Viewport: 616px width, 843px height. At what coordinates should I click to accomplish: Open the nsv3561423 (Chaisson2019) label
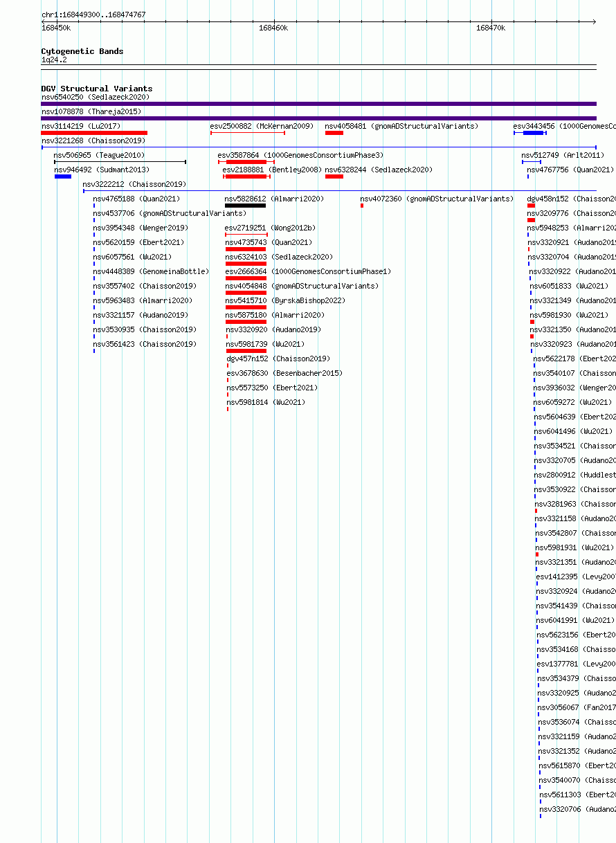[x=145, y=344]
